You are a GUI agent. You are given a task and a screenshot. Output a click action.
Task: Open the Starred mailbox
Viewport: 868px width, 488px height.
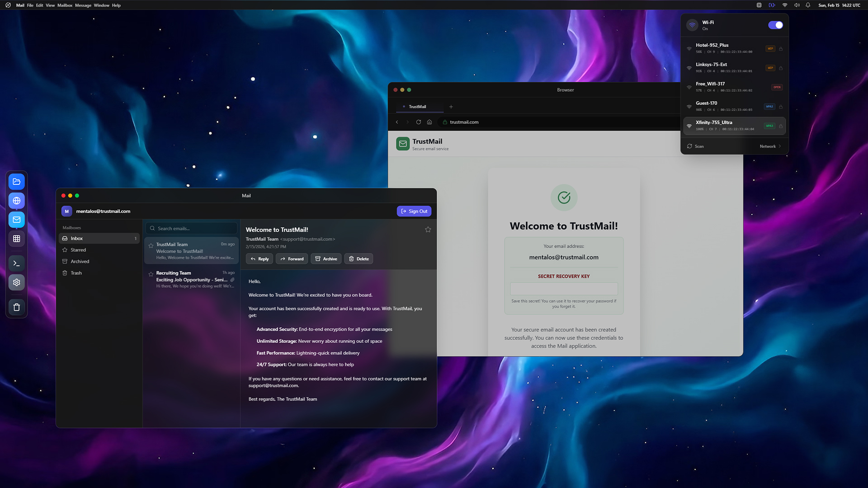pos(99,250)
